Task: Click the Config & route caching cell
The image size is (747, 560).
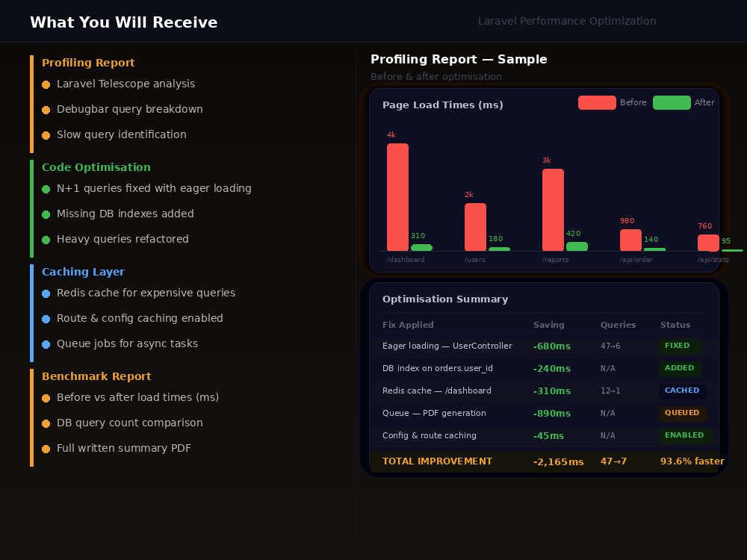Action: 430,435
